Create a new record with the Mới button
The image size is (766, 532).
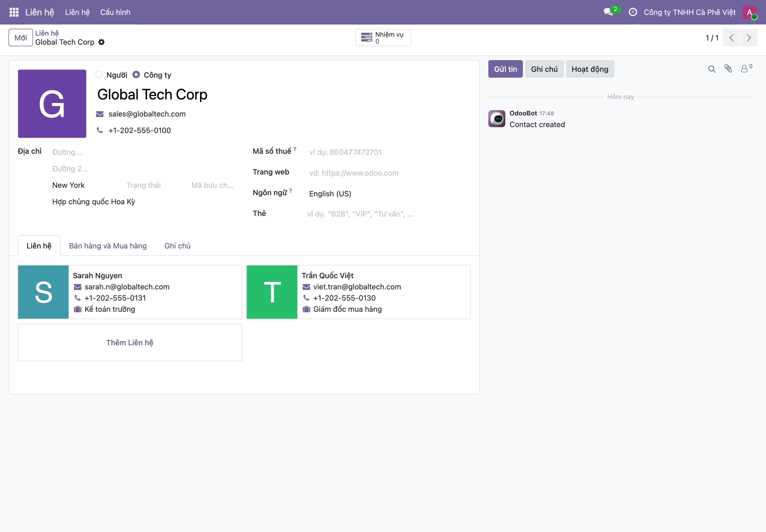click(x=21, y=38)
